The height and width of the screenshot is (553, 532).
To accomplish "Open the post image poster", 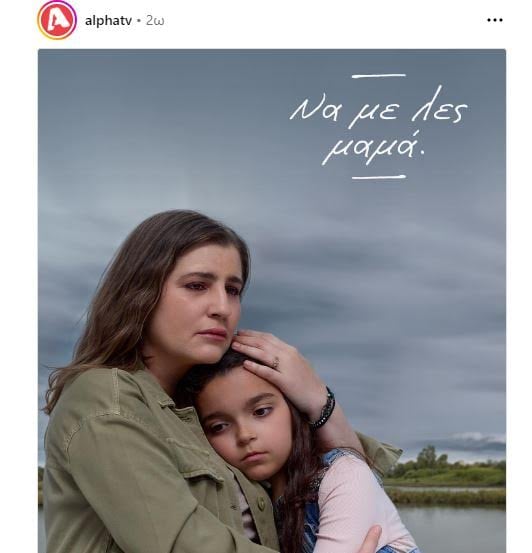I will coord(272,301).
